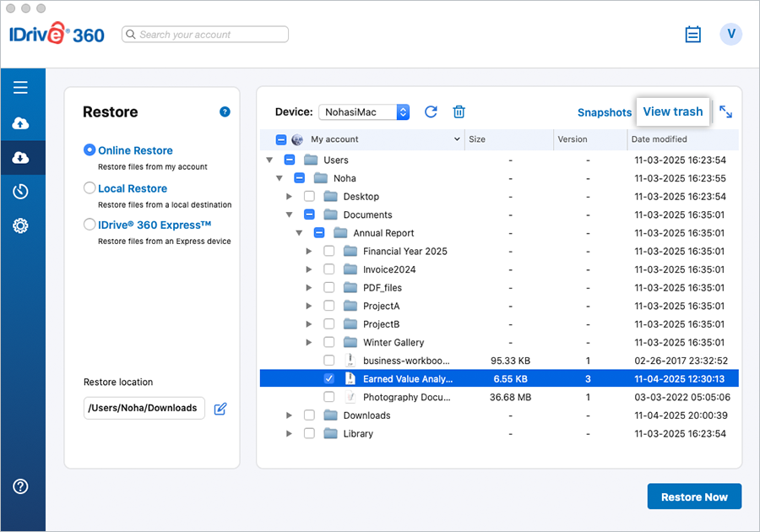Select the Local Restore radio option

tap(90, 188)
